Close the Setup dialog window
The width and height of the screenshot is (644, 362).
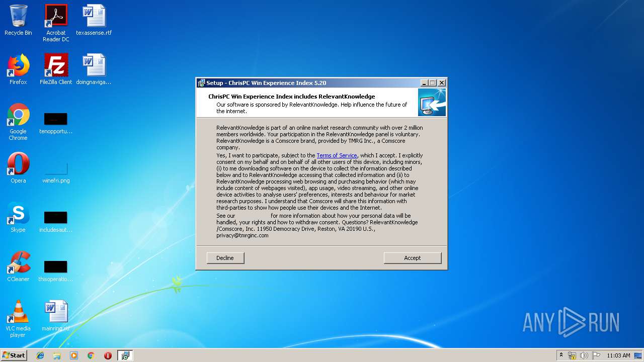point(442,83)
